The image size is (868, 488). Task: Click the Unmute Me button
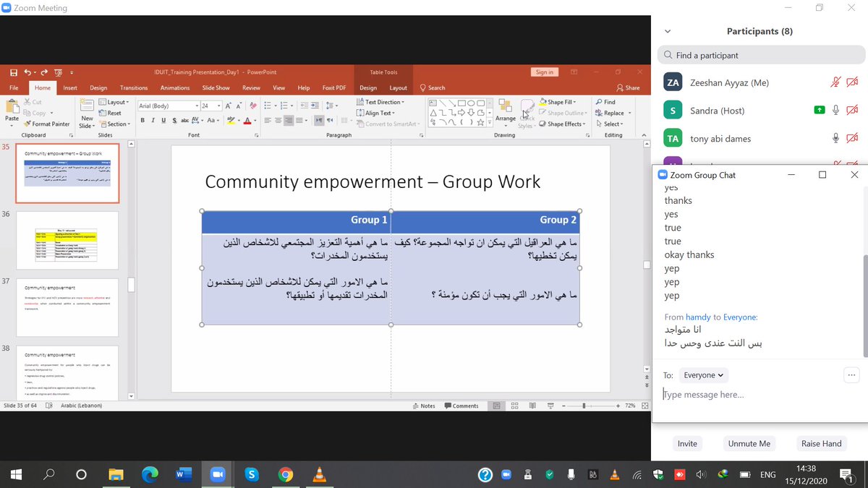click(x=749, y=443)
